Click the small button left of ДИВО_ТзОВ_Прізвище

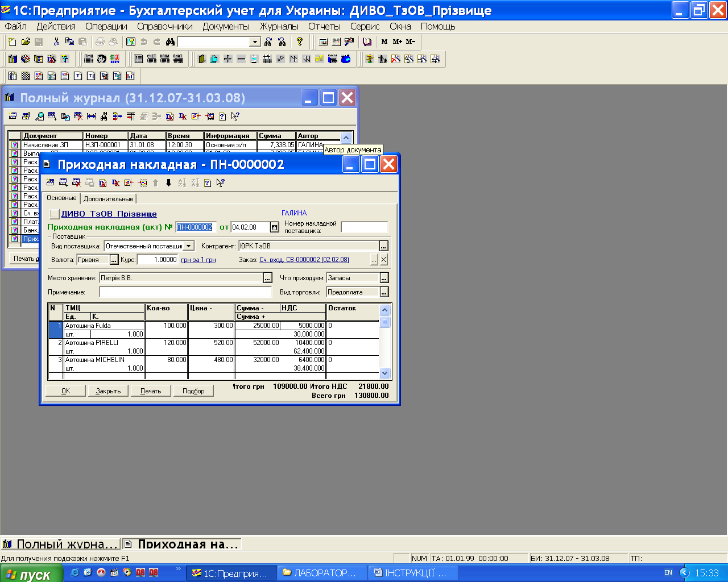pos(54,214)
